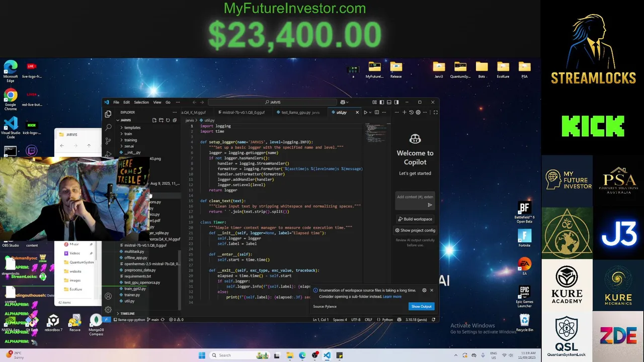Toggle the secondary side bar layout button
The height and width of the screenshot is (362, 644).
pos(396,102)
